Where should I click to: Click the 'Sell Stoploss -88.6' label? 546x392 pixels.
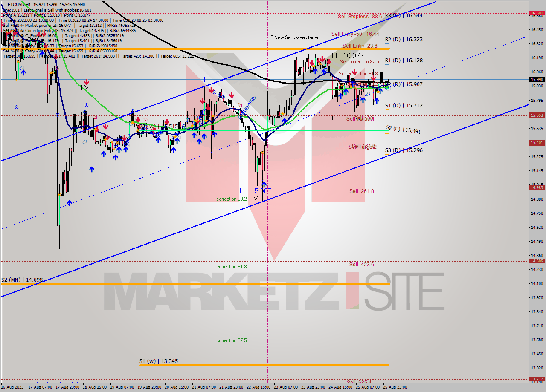coord(360,16)
